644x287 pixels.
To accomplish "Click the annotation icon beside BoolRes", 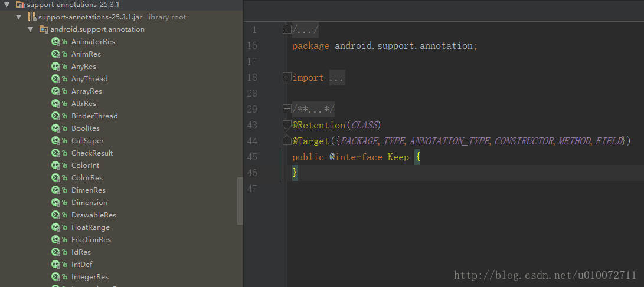I will coord(55,128).
